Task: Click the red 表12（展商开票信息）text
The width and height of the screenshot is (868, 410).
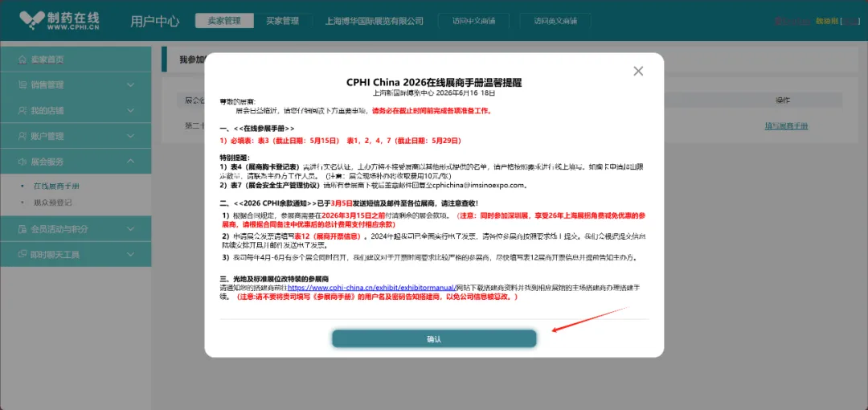Action: click(328, 236)
